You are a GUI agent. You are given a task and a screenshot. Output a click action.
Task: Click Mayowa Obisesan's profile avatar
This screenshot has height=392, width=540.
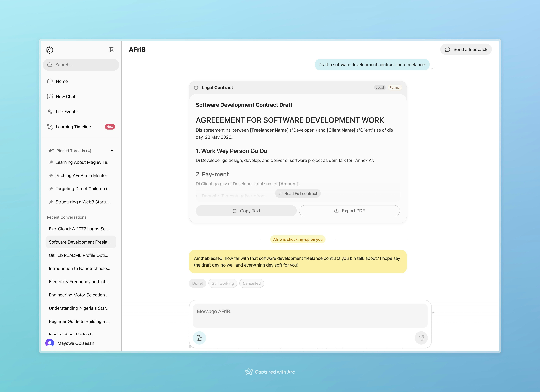[x=50, y=343]
